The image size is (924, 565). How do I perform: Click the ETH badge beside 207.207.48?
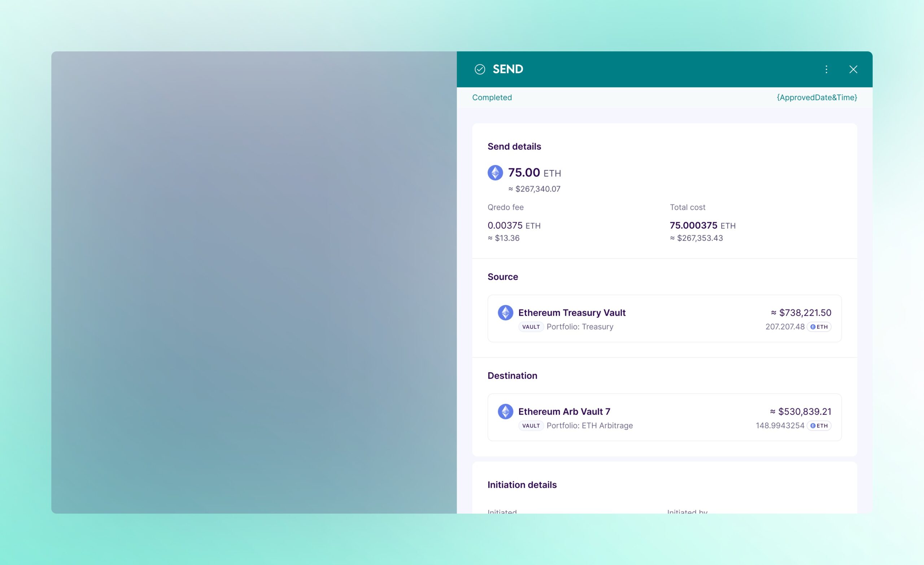(819, 327)
